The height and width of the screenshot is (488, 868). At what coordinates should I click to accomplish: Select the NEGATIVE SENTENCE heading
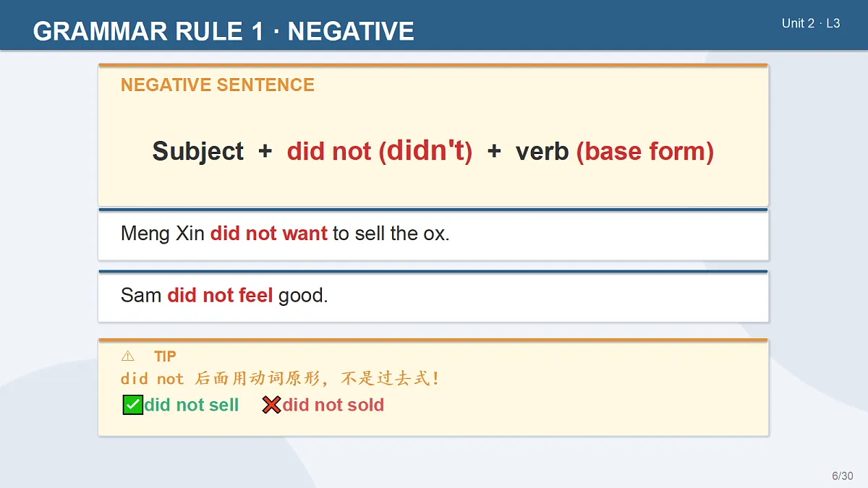(218, 85)
